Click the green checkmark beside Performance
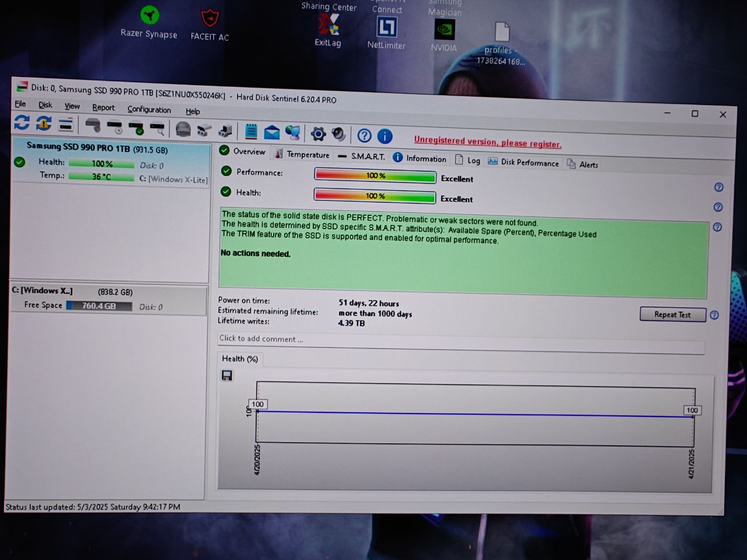 click(x=226, y=171)
